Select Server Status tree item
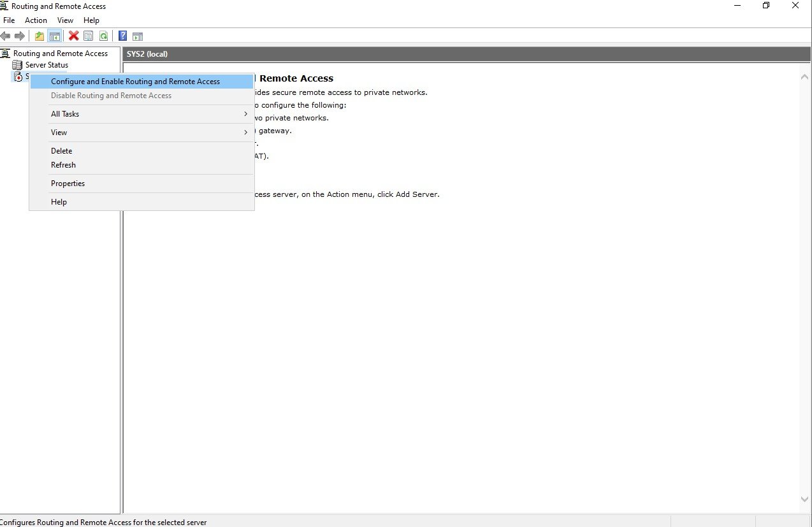The width and height of the screenshot is (812, 527). coord(47,65)
